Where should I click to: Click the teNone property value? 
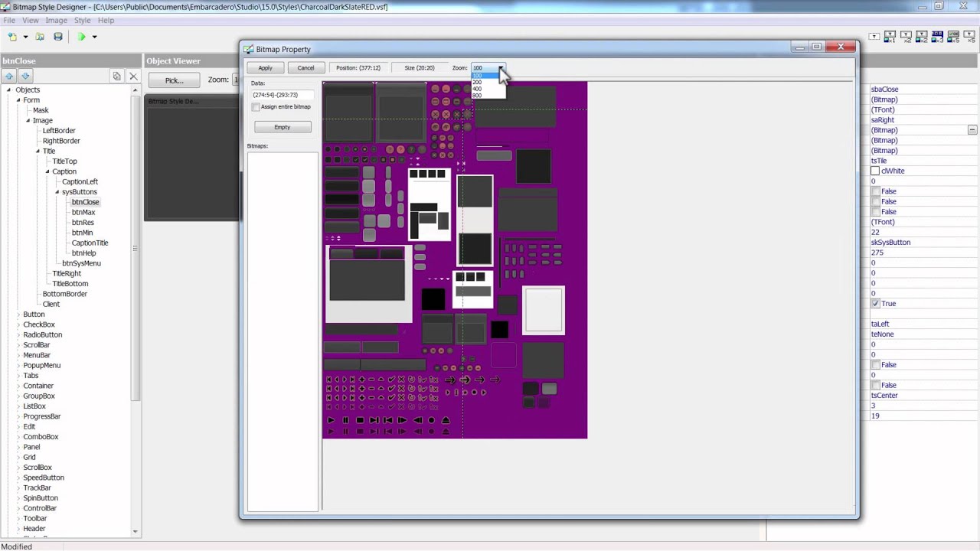[882, 334]
